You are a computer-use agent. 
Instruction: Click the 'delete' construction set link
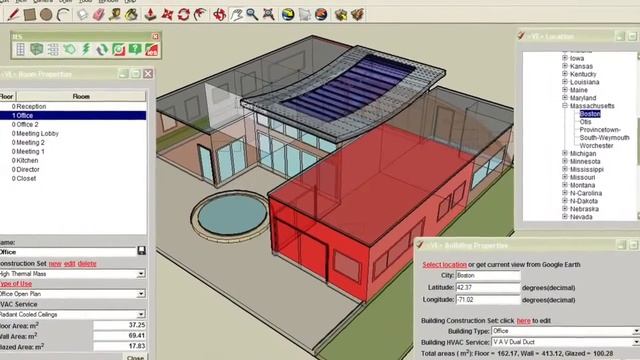(87, 263)
